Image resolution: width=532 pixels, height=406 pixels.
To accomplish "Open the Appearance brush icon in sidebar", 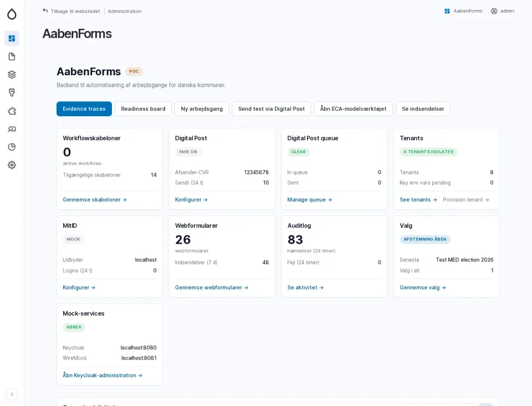I will (12, 92).
